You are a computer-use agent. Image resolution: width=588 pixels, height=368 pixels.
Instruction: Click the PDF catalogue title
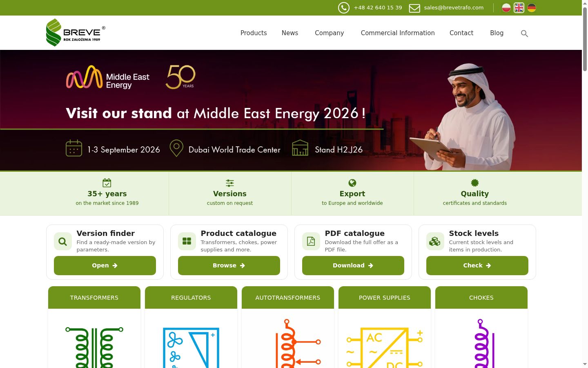point(355,233)
